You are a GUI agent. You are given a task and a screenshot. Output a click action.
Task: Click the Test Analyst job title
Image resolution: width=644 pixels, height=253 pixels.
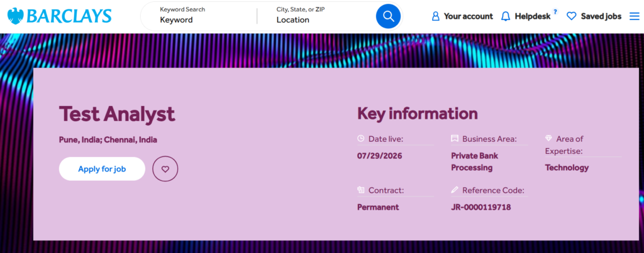point(117,114)
